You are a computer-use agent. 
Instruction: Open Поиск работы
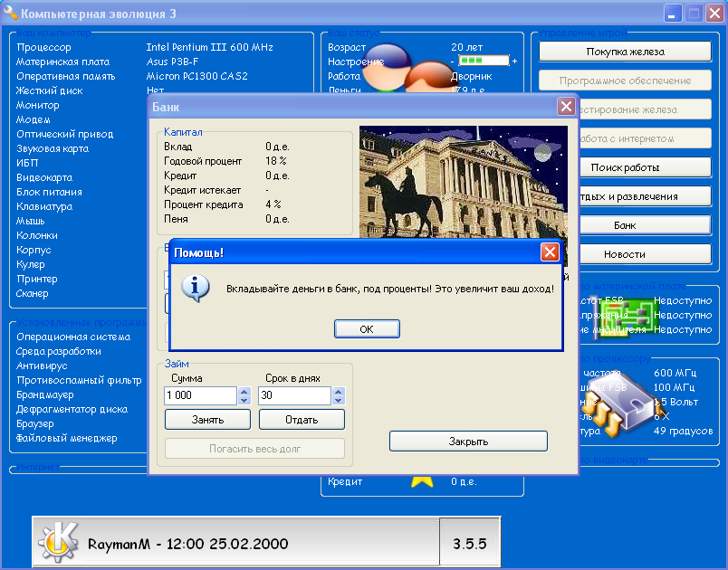click(646, 167)
